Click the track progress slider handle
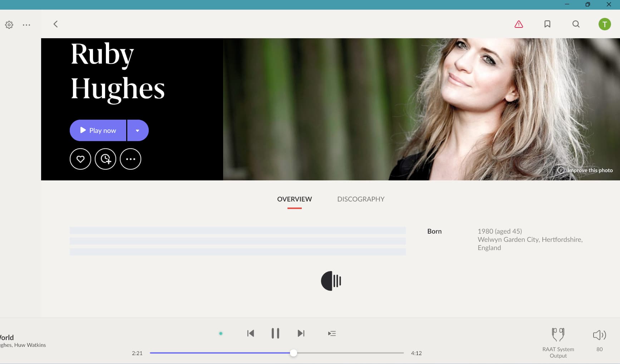The height and width of the screenshot is (364, 620). tap(293, 353)
